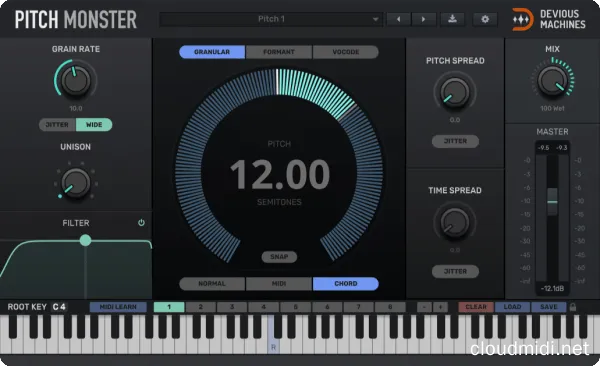Image resolution: width=600 pixels, height=366 pixels.
Task: Select chord slot 1
Action: pyautogui.click(x=169, y=307)
